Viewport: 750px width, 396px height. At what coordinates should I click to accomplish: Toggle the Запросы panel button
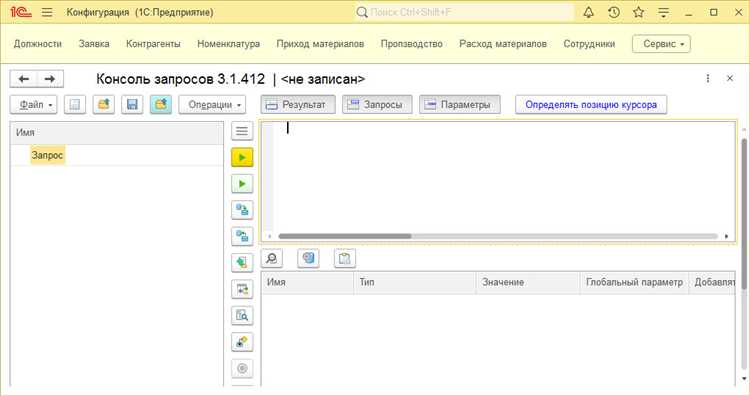(377, 105)
